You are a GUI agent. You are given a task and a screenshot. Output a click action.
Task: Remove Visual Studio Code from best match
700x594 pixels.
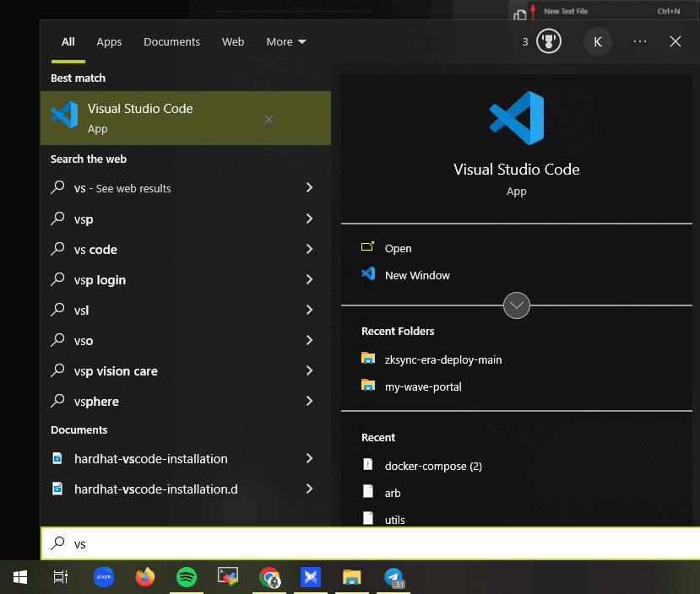269,119
